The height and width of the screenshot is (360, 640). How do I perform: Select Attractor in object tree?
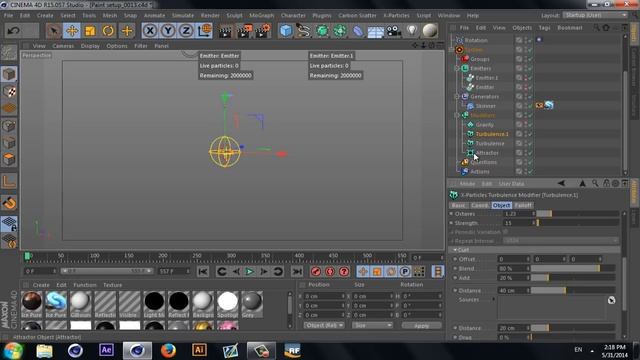point(487,153)
